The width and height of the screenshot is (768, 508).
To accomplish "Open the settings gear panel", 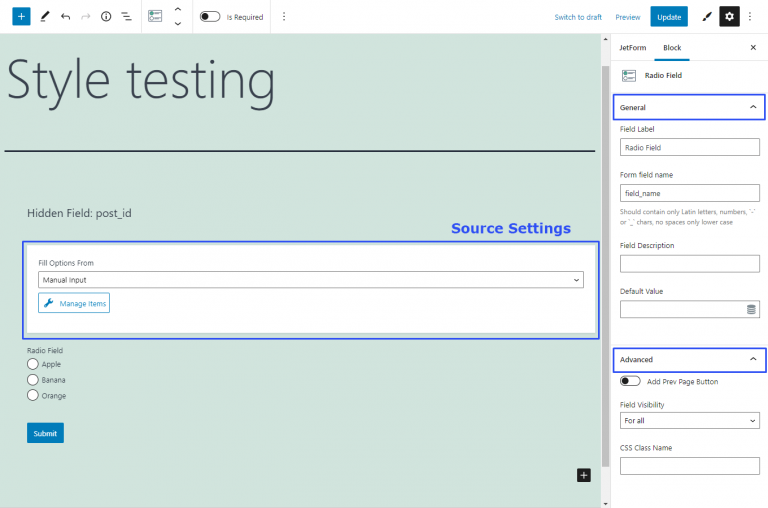I will pos(730,17).
